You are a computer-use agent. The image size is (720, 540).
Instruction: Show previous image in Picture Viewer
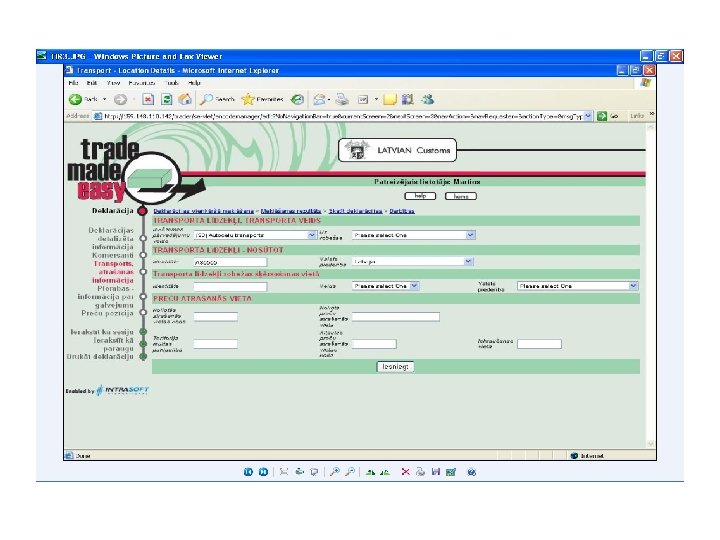[248, 472]
